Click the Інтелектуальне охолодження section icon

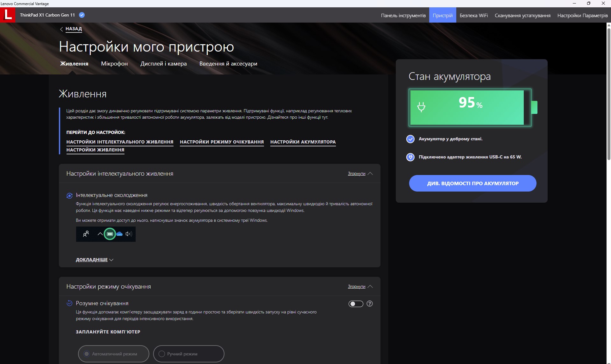pos(69,196)
